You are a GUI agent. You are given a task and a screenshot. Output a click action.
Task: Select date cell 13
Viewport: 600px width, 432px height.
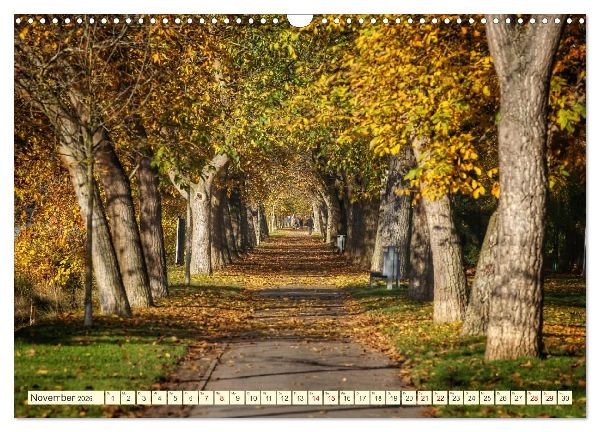[x=300, y=398]
